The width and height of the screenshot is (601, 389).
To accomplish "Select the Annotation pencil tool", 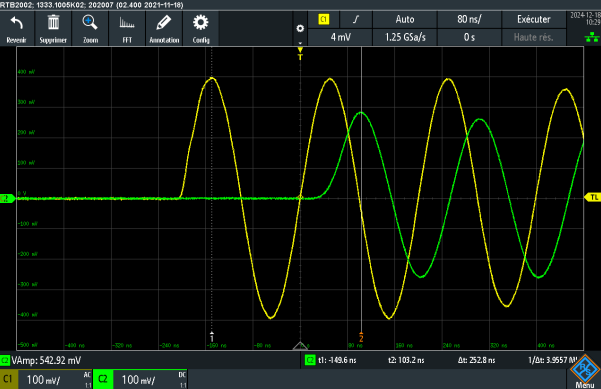I will 164,23.
